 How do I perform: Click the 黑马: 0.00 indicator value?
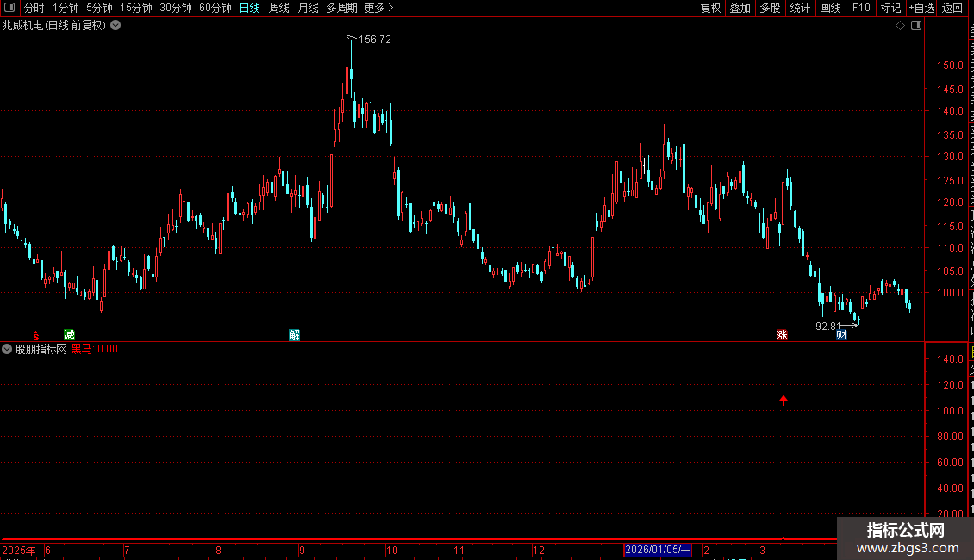click(95, 349)
